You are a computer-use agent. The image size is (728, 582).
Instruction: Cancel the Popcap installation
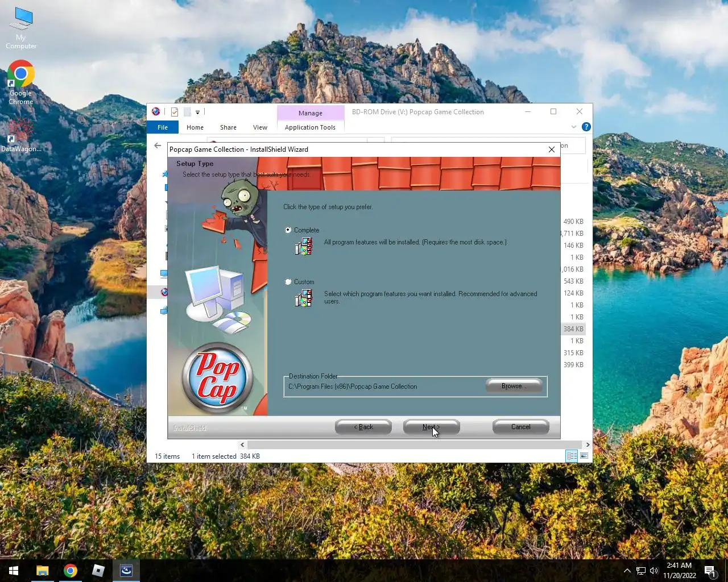pyautogui.click(x=520, y=427)
